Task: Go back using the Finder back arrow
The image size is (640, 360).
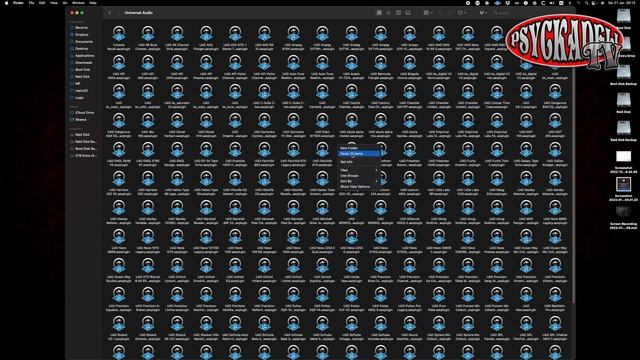Action: (109, 13)
